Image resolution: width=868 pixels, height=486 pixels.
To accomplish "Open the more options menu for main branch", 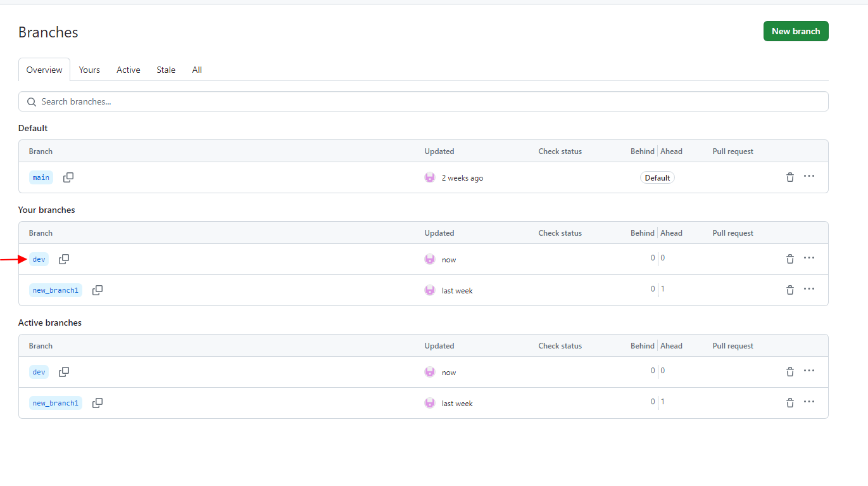I will point(809,176).
